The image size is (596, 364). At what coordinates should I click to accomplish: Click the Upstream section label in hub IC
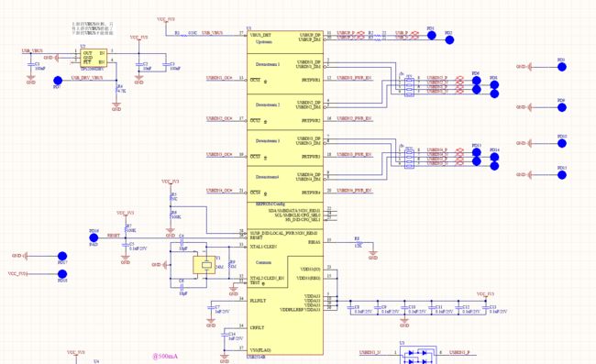[x=264, y=41]
